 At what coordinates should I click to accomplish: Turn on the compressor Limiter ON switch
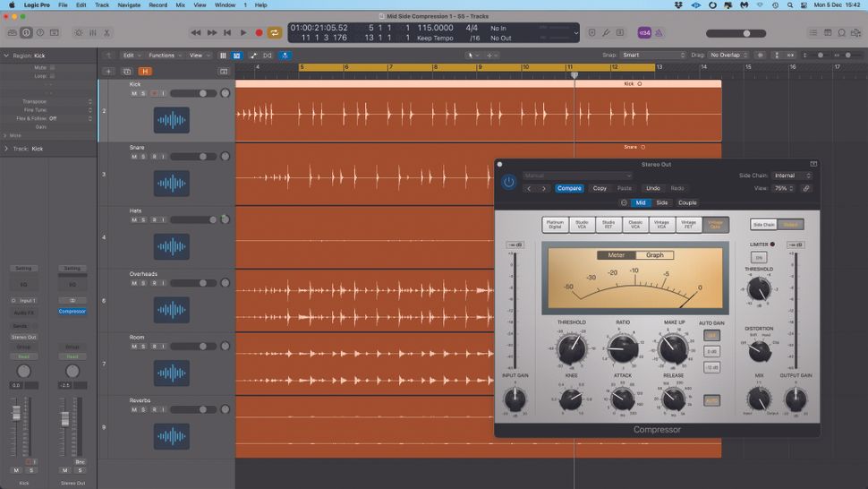758,257
